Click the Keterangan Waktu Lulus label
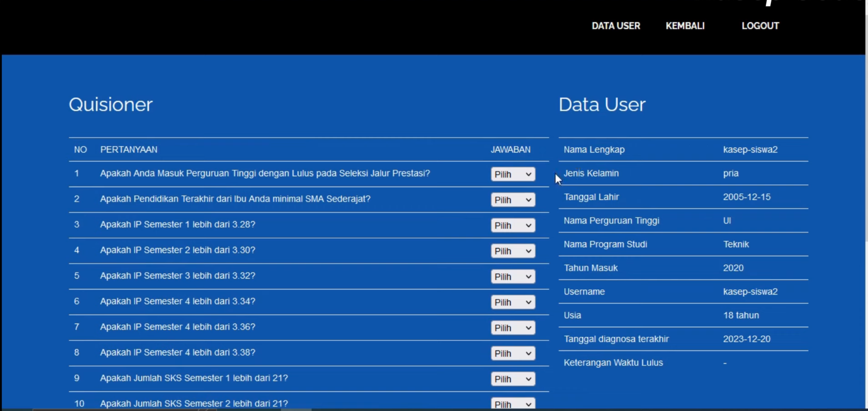The width and height of the screenshot is (868, 411). click(613, 363)
